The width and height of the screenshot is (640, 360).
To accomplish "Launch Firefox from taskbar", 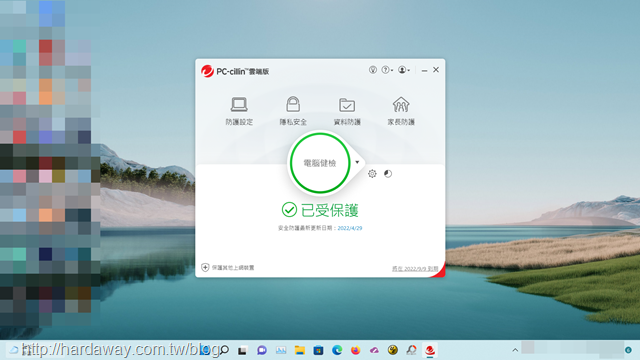I will (356, 350).
